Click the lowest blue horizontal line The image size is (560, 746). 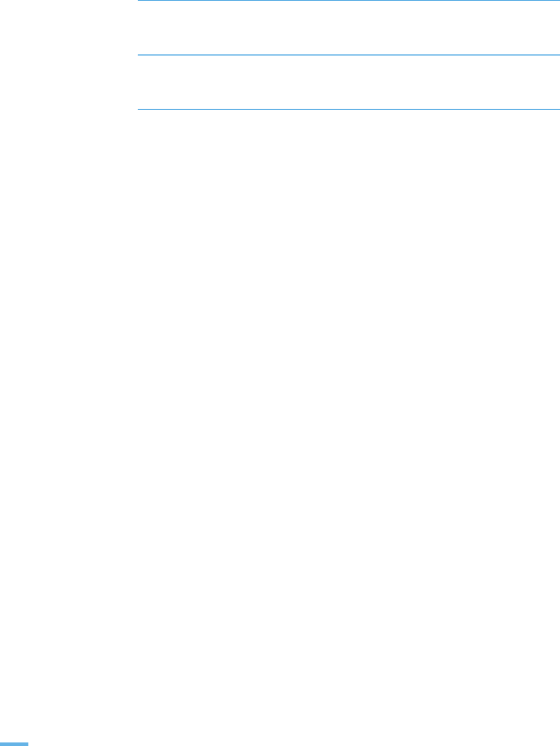click(348, 109)
